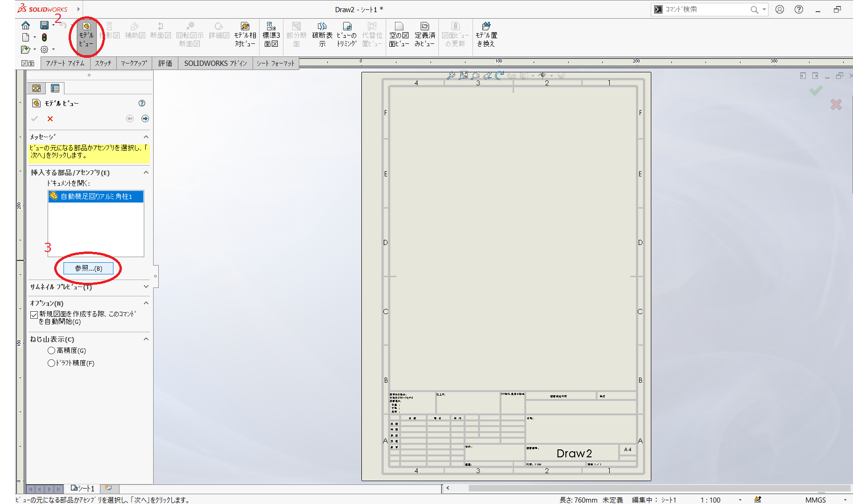Image resolution: width=853 pixels, height=504 pixels.
Task: Expand the サムネイル プレビュー section
Action: pyautogui.click(x=146, y=287)
